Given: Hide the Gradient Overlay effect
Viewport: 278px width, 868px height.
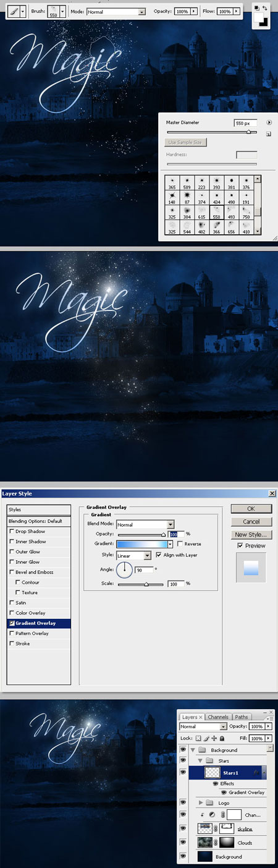Looking at the screenshot, I should [224, 792].
